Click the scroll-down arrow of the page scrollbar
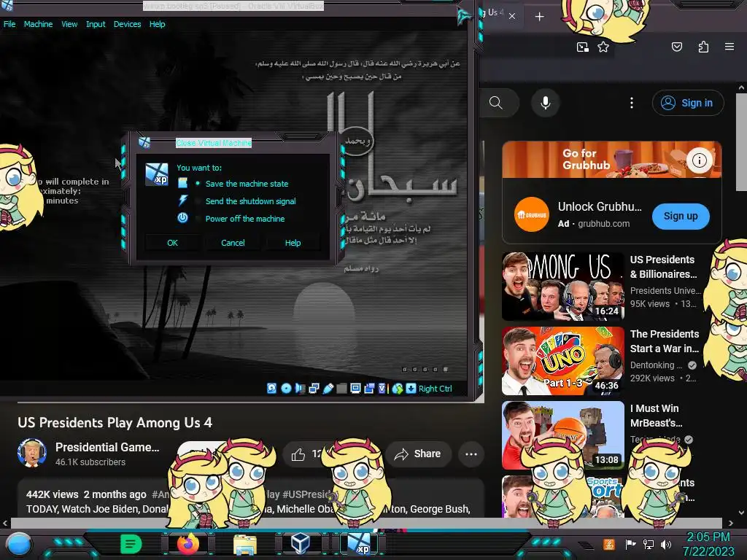Screen dimensions: 747x560 (x=741, y=513)
